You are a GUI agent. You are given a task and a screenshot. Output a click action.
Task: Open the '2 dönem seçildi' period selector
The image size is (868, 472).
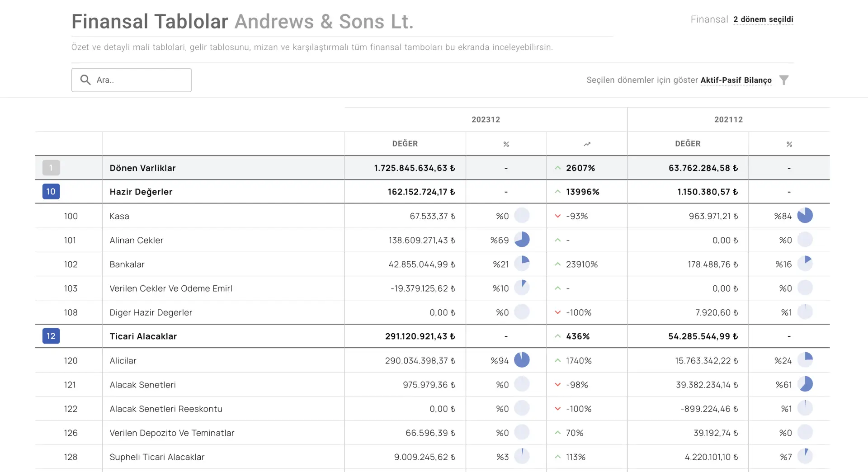[x=763, y=19]
